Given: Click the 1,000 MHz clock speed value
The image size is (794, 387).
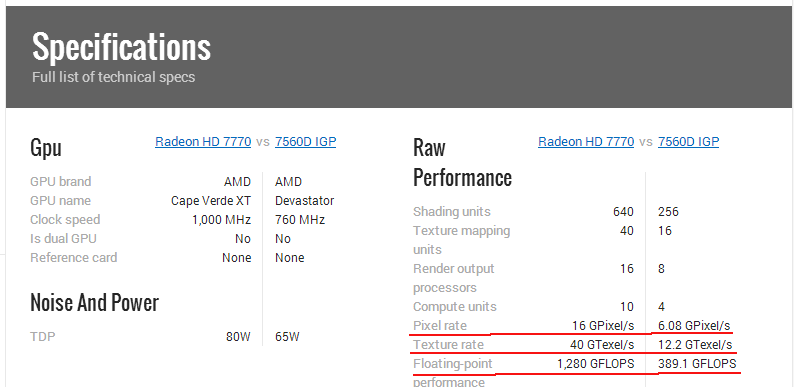Looking at the screenshot, I should pyautogui.click(x=221, y=220).
